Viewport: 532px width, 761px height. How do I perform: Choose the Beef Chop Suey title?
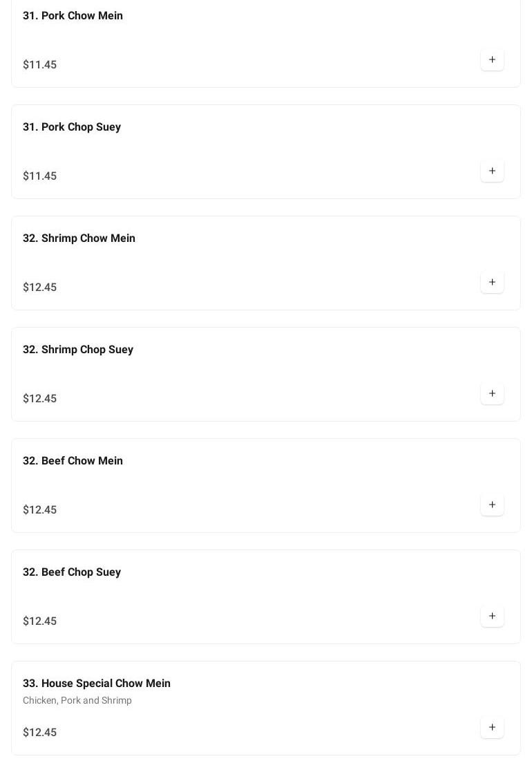click(72, 572)
